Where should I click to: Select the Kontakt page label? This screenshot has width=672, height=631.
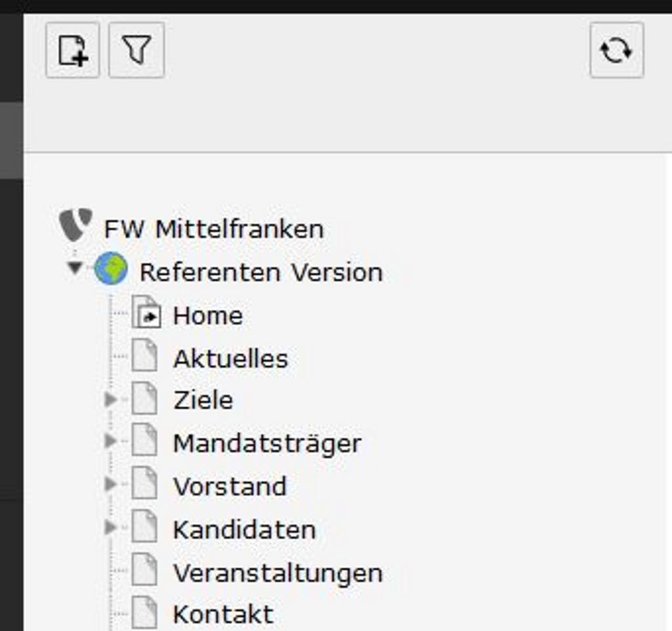click(223, 615)
